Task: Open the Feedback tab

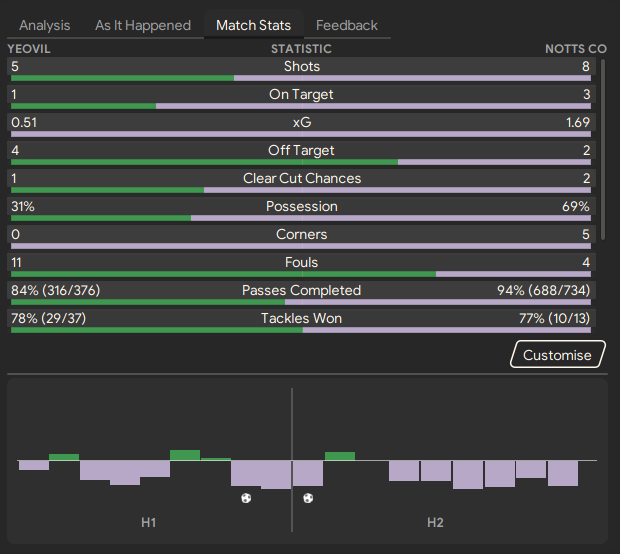Action: point(347,25)
